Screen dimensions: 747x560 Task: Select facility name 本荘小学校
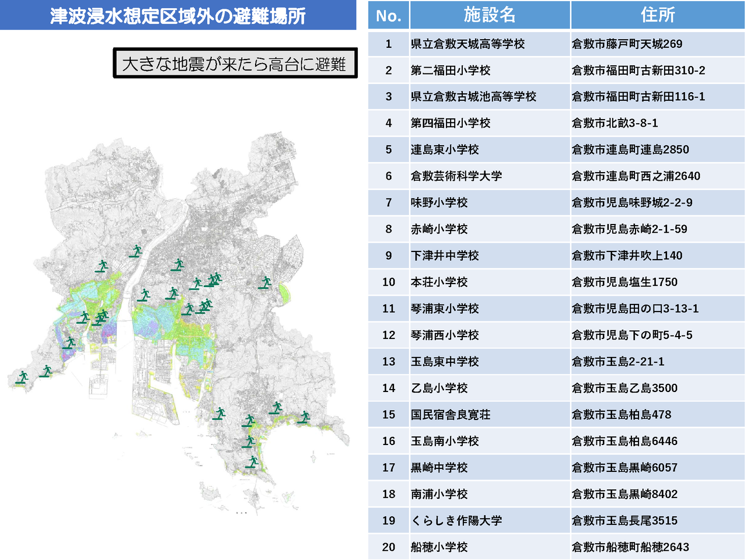click(439, 282)
